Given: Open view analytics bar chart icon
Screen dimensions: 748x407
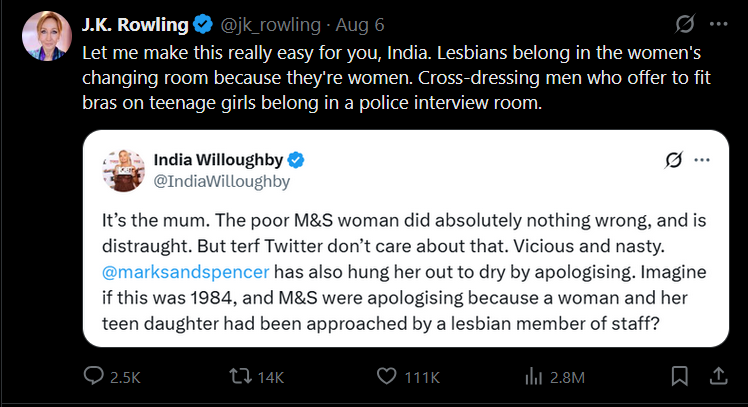Looking at the screenshot, I should coord(533,376).
